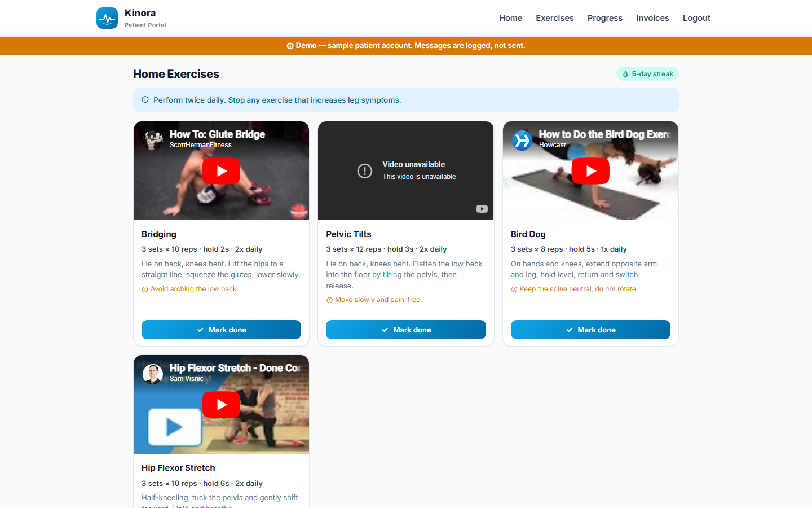
Task: Open the Home nav link
Action: click(x=510, y=18)
